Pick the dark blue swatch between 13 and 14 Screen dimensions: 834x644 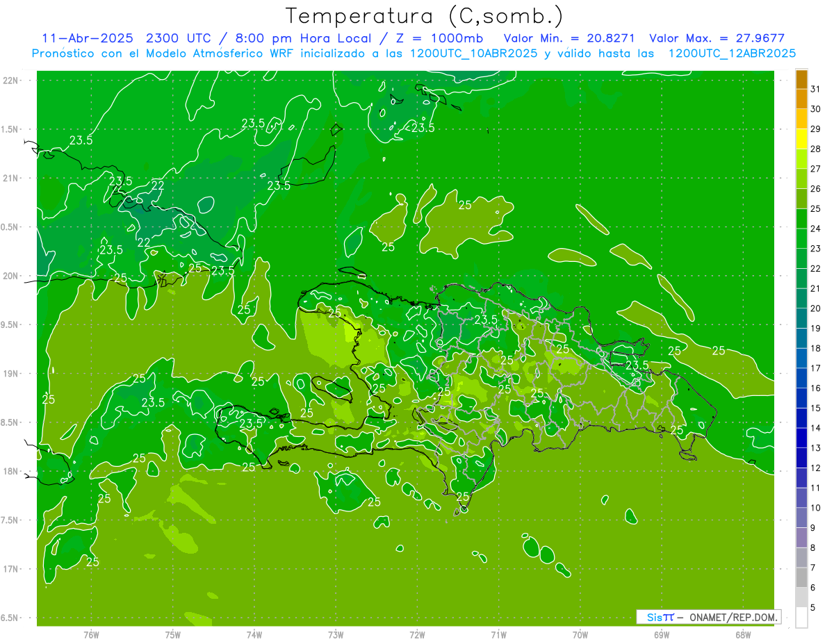point(801,438)
